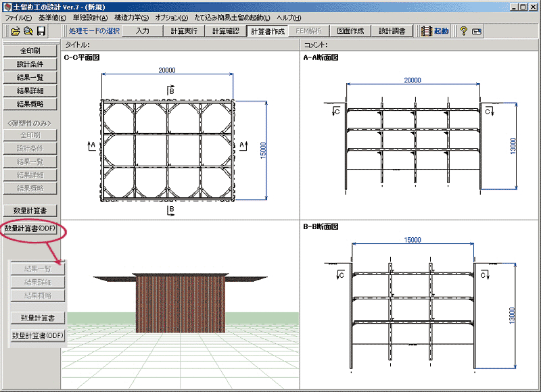541x392 pixels.
Task: Select the FEM解析 mode tab
Action: click(x=309, y=31)
